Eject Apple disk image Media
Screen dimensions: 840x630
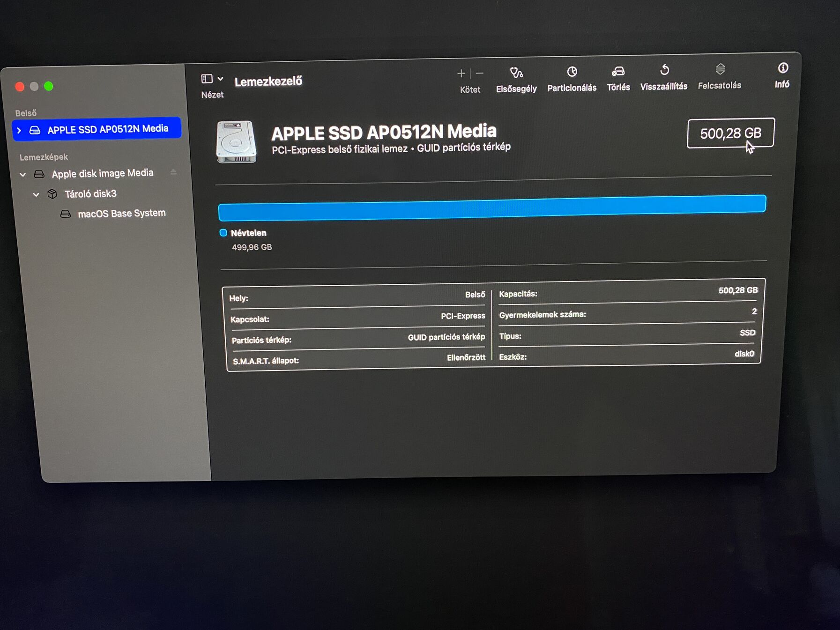tap(173, 172)
